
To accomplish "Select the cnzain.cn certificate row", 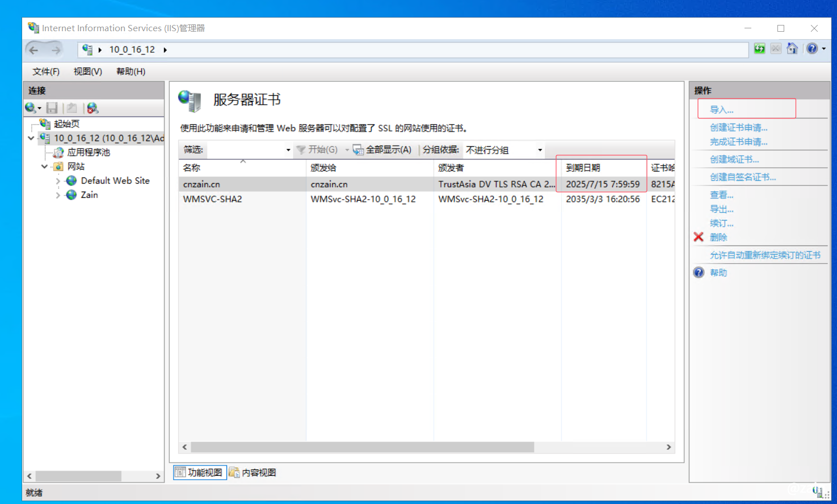I will [x=427, y=184].
